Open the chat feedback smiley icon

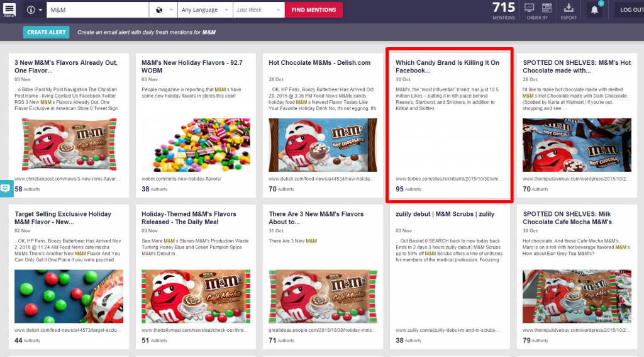[x=6, y=188]
